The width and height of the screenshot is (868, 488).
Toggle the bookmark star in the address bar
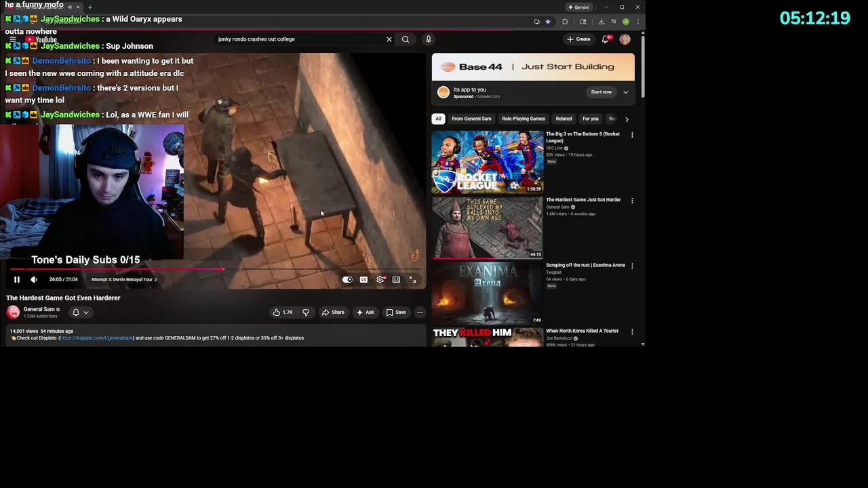coord(548,22)
